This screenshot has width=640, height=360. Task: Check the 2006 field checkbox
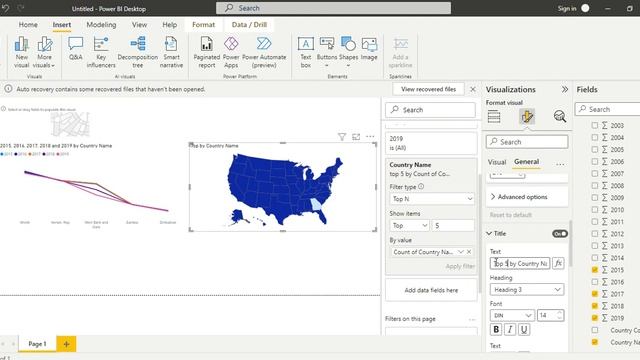click(x=595, y=162)
